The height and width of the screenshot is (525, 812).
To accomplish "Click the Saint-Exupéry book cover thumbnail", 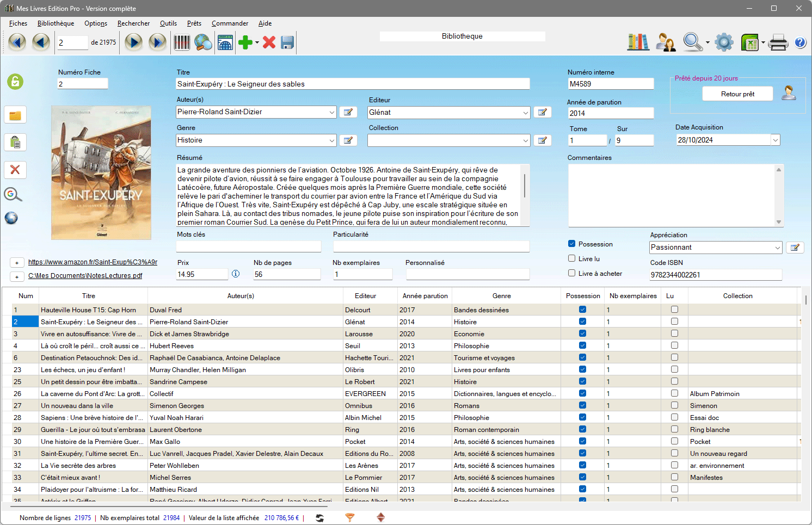I will [x=101, y=172].
